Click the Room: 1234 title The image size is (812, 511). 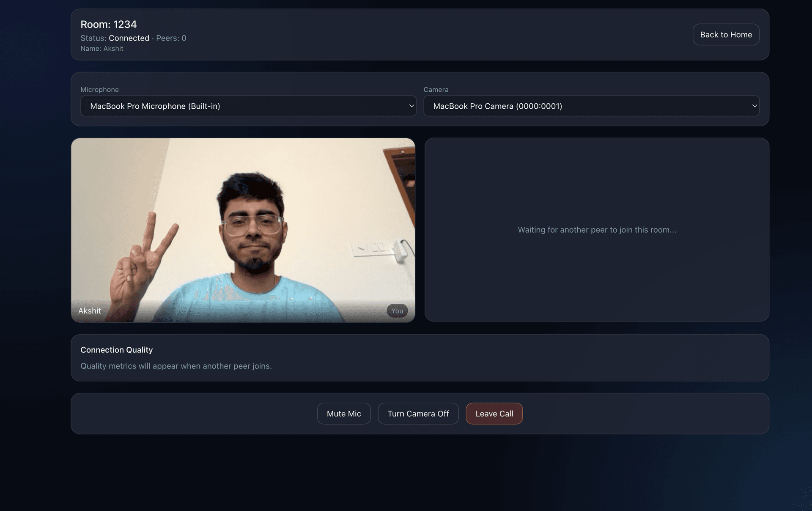tap(109, 24)
